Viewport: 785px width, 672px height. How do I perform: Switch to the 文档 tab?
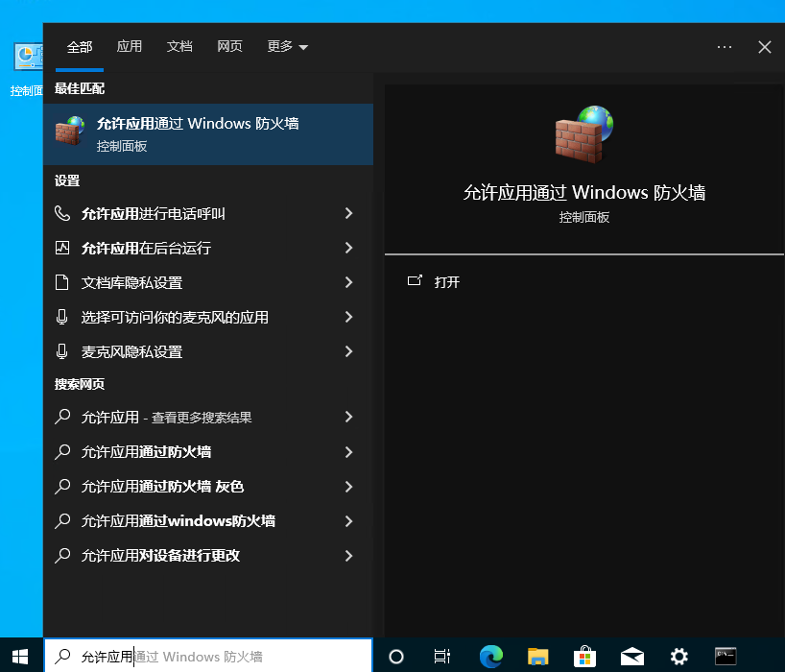click(x=179, y=46)
